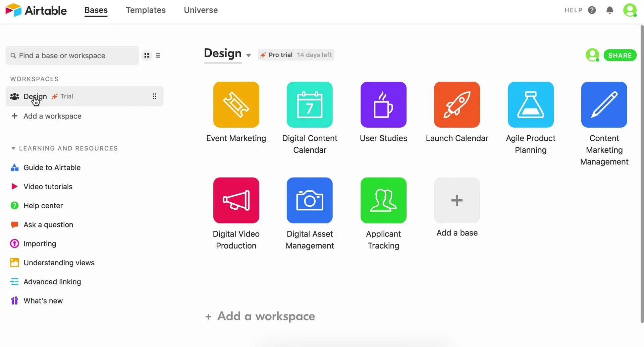This screenshot has width=644, height=347.
Task: Click Add a base
Action: tap(457, 200)
